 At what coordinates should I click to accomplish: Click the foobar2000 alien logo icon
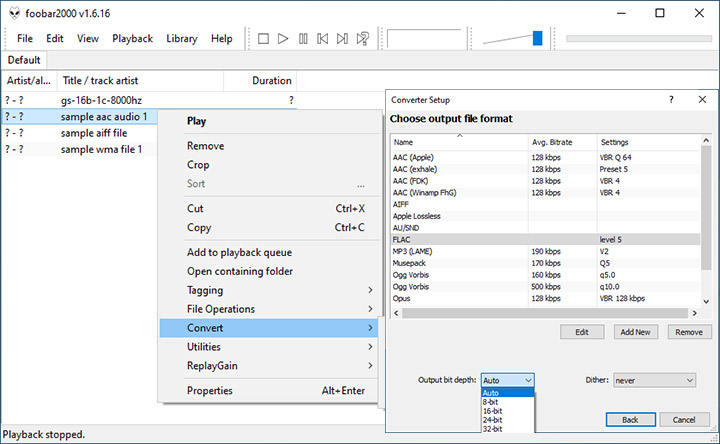point(13,13)
